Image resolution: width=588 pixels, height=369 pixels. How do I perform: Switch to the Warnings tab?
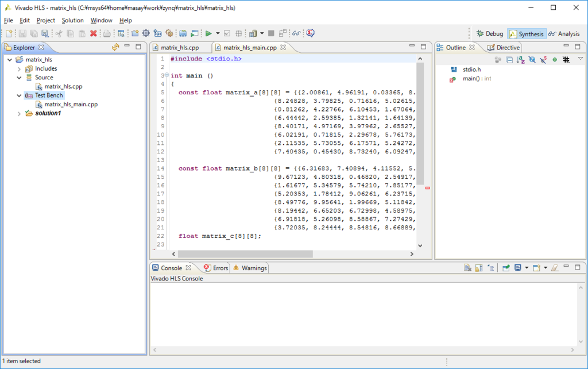[250, 268]
